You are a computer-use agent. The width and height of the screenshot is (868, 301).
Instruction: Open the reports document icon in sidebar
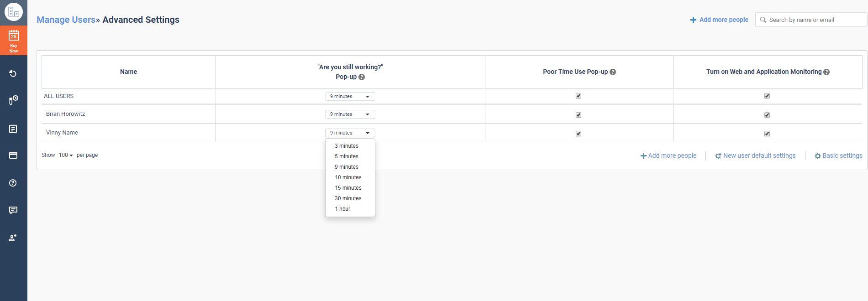point(13,129)
